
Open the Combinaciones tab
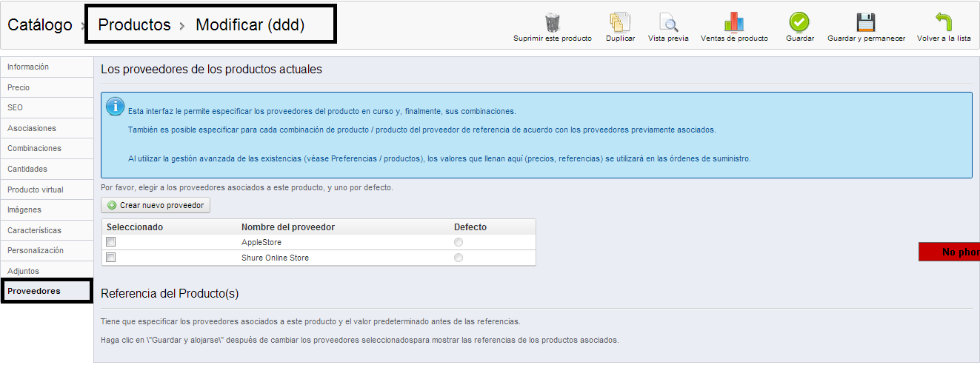[x=47, y=148]
